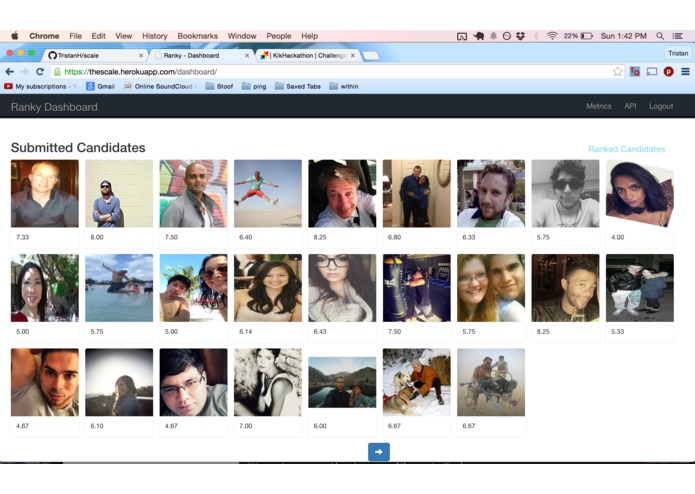Select candidate photo rated 7.33
Viewport: 695px width, 494px height.
(45, 194)
